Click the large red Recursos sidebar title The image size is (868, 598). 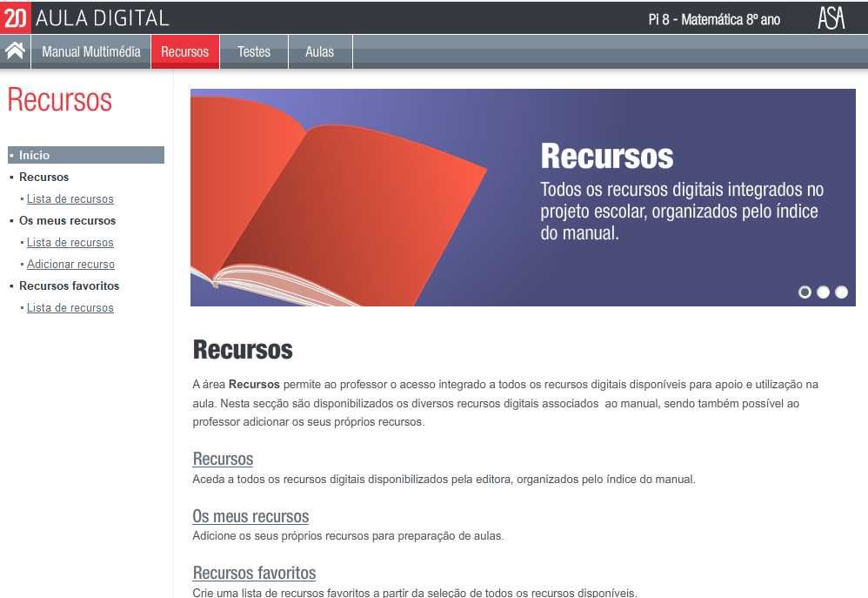click(60, 100)
